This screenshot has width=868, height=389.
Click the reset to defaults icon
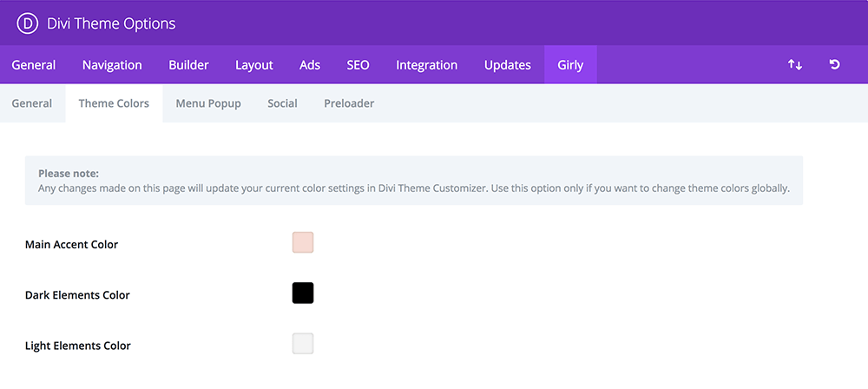(x=834, y=65)
